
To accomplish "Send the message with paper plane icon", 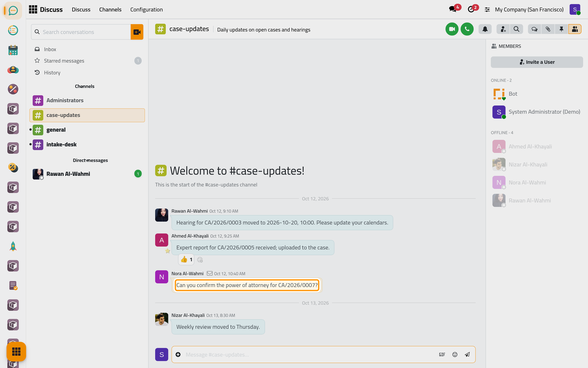I will [467, 355].
